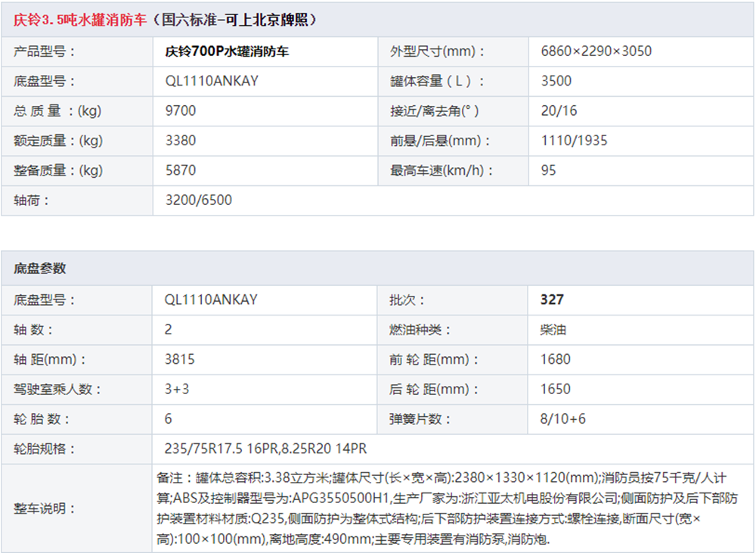The width and height of the screenshot is (756, 553).
Task: Select product model 庆铃700P水罐消防车
Action: [x=227, y=51]
